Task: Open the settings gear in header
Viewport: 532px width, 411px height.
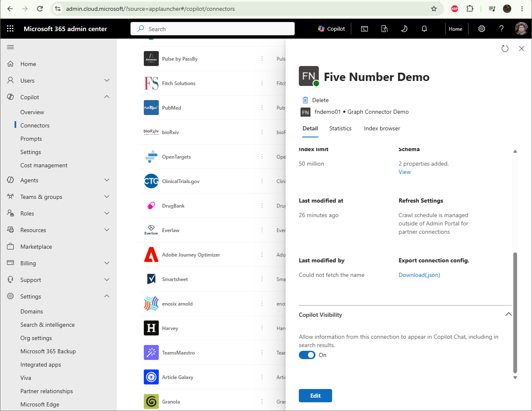Action: (482, 29)
